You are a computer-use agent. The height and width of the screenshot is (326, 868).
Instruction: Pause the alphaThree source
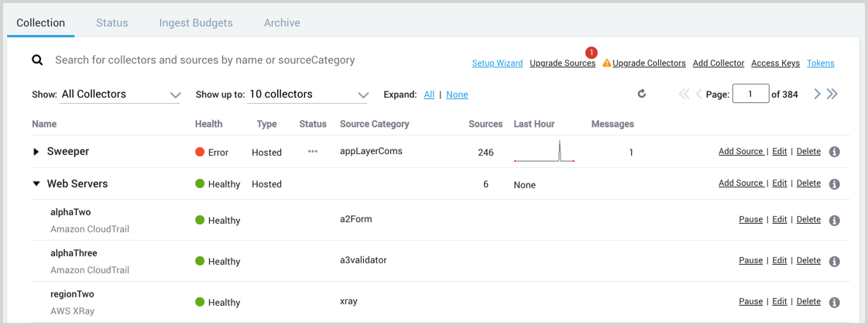[750, 261]
